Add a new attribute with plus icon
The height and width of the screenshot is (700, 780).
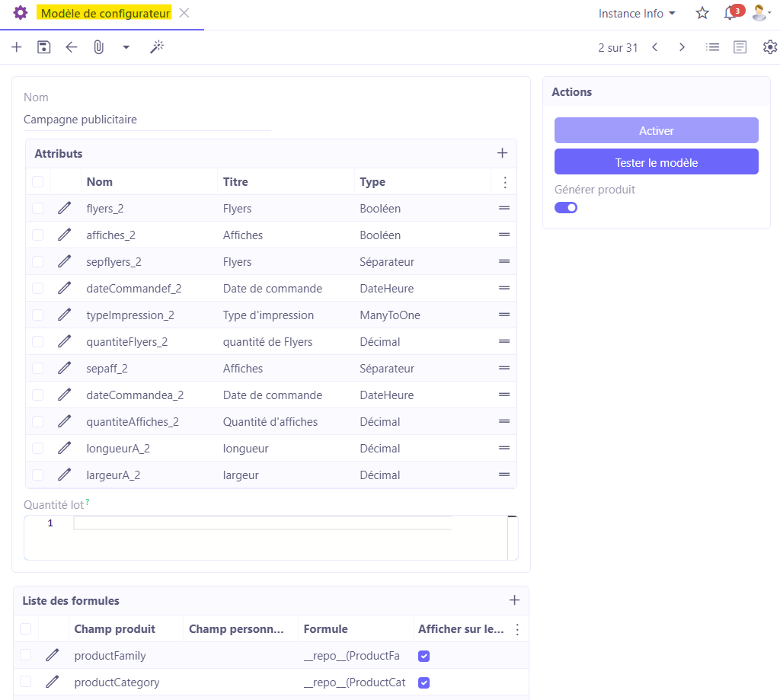[503, 153]
